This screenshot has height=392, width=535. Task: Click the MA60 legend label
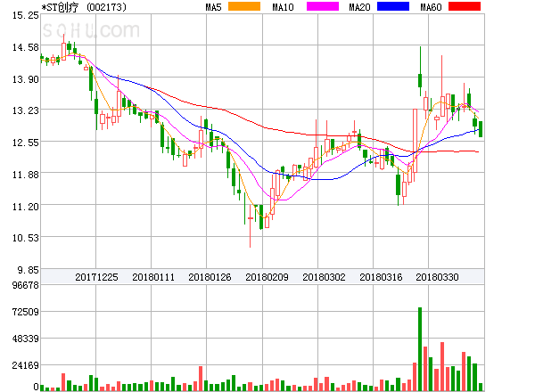[x=431, y=7]
